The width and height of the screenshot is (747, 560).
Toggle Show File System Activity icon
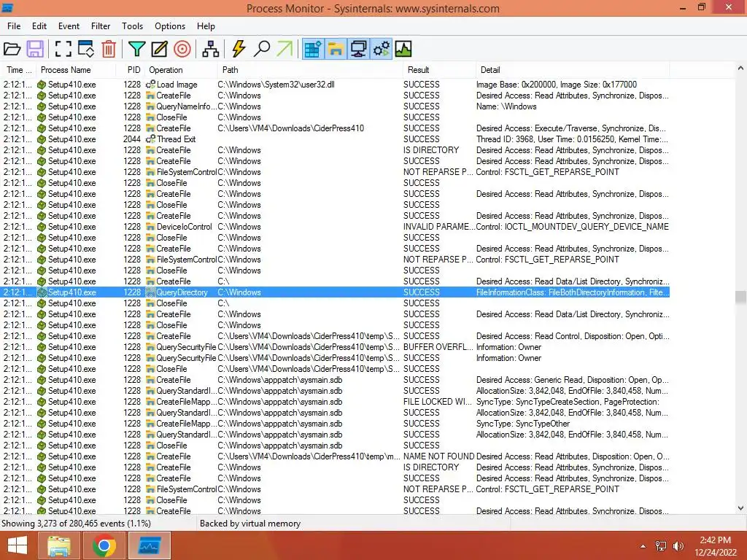coord(336,49)
